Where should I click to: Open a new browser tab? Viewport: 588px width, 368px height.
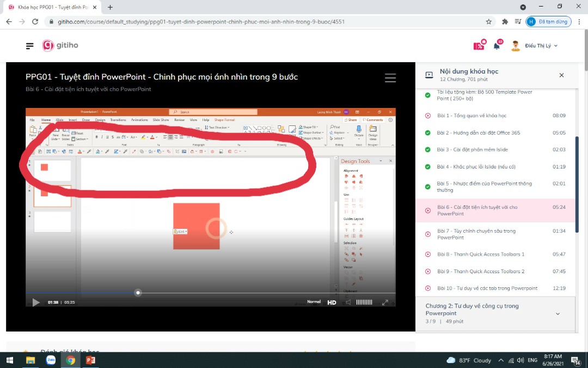(x=110, y=7)
